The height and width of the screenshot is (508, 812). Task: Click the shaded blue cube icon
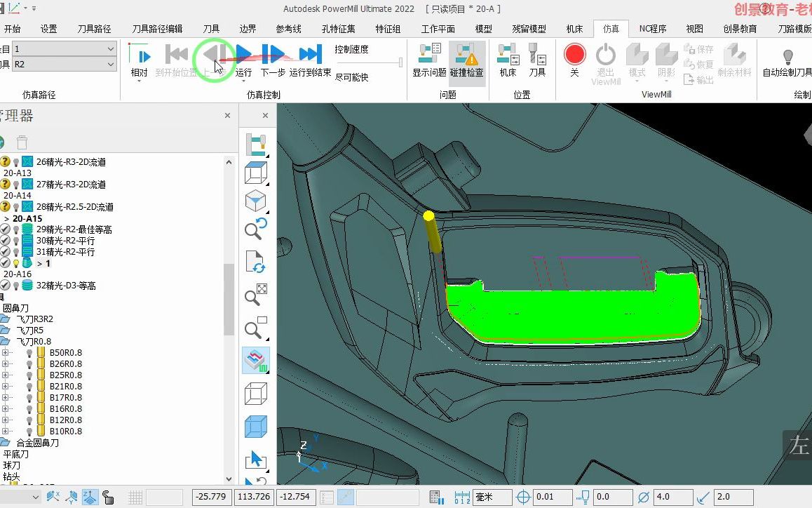pos(256,427)
